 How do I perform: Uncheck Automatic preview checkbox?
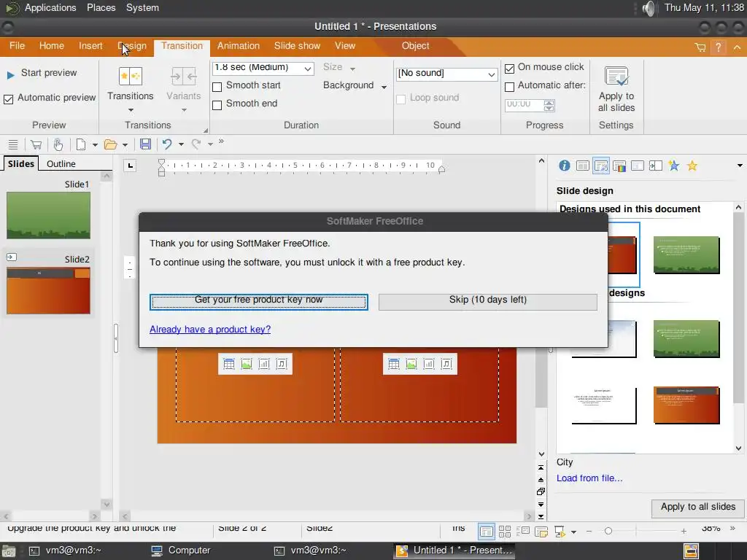coord(8,99)
